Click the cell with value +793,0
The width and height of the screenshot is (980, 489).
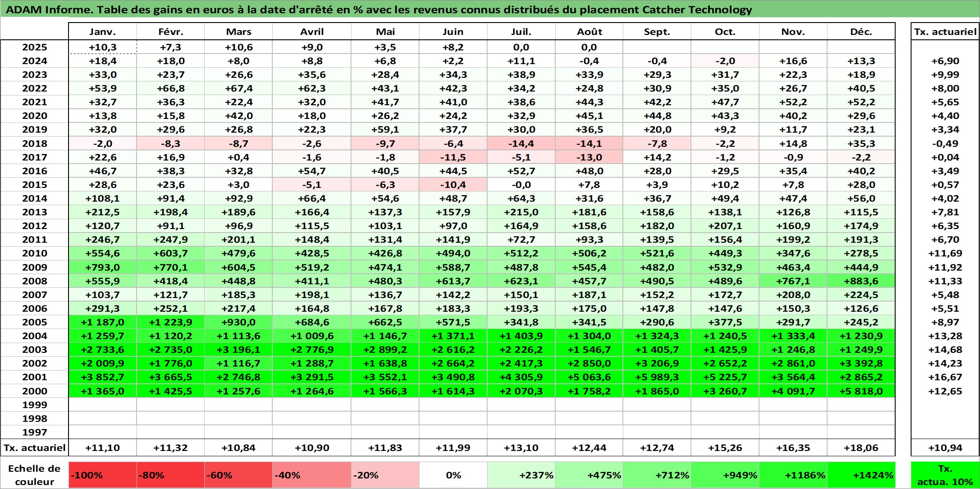click(103, 267)
